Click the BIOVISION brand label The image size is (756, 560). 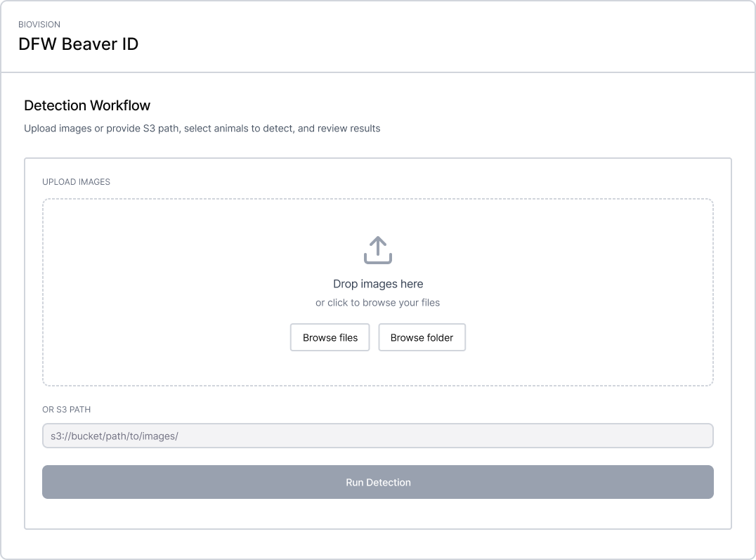coord(39,25)
